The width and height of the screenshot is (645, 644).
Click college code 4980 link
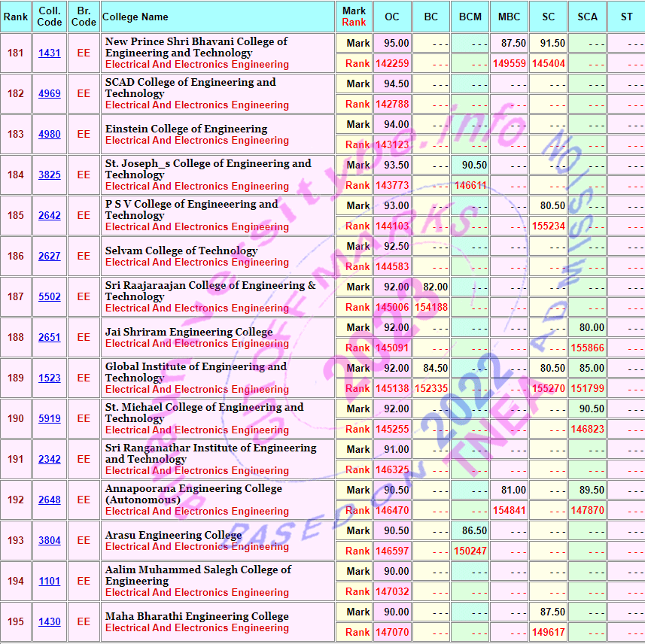(x=50, y=135)
